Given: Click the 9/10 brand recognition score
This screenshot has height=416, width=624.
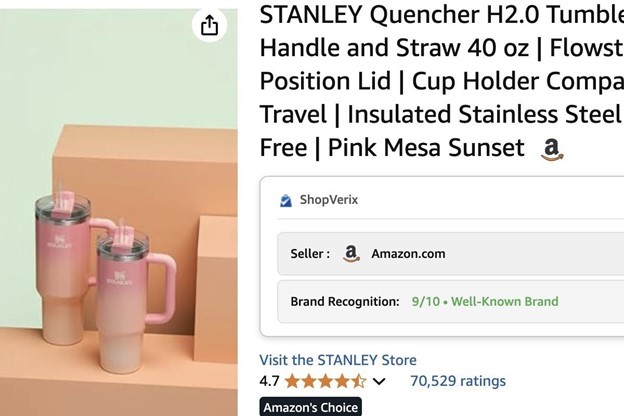Looking at the screenshot, I should pos(427,301).
